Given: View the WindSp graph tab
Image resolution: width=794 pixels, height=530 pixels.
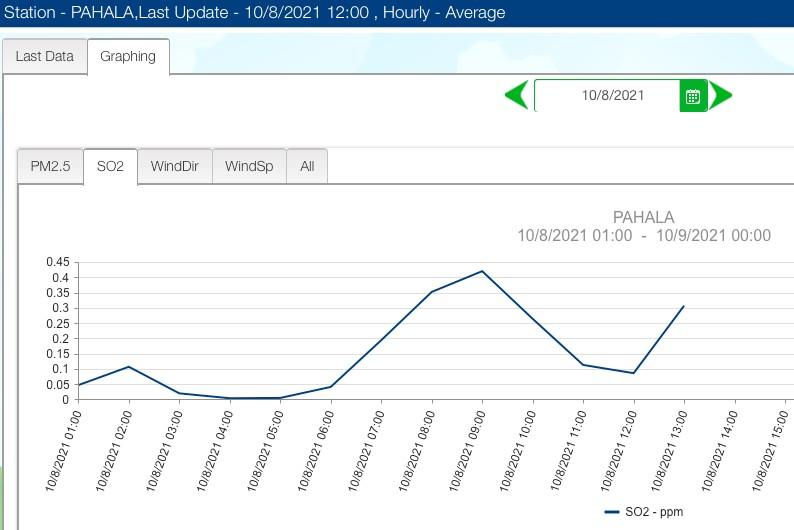Looking at the screenshot, I should (249, 166).
